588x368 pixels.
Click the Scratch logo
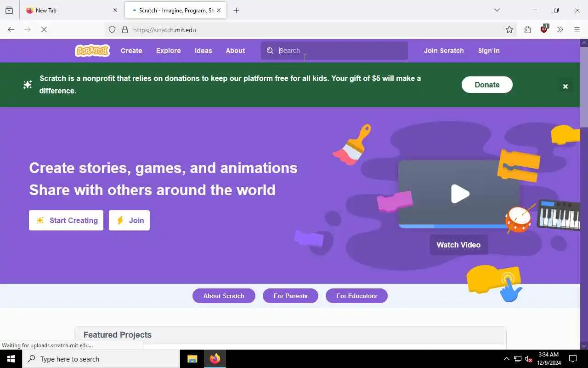[92, 51]
